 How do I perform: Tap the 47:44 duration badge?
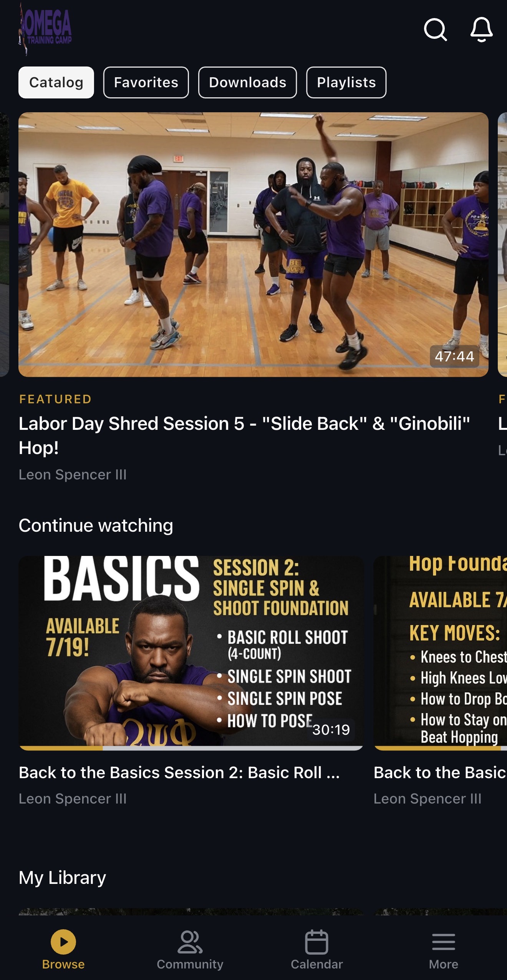[x=454, y=356]
